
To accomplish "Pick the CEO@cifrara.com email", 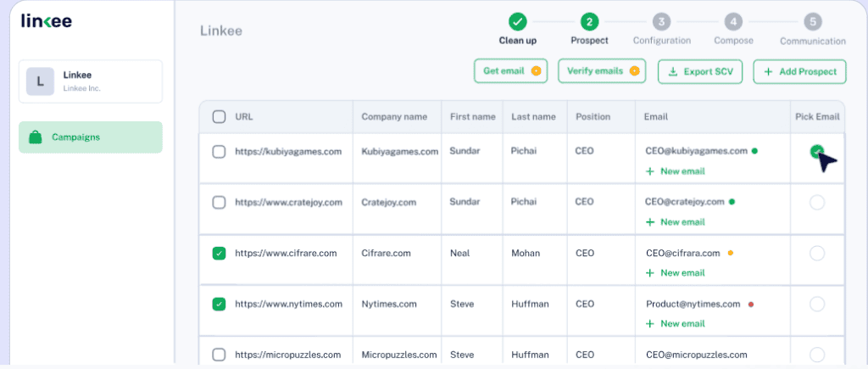I will click(x=817, y=253).
